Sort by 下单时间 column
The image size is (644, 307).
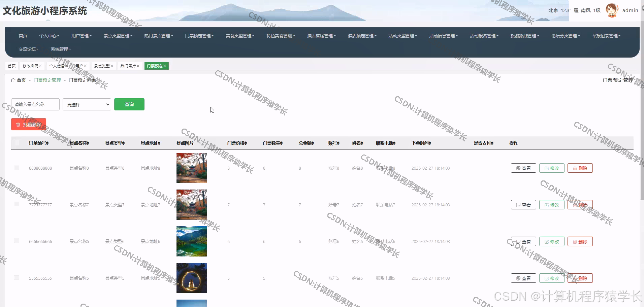point(430,143)
